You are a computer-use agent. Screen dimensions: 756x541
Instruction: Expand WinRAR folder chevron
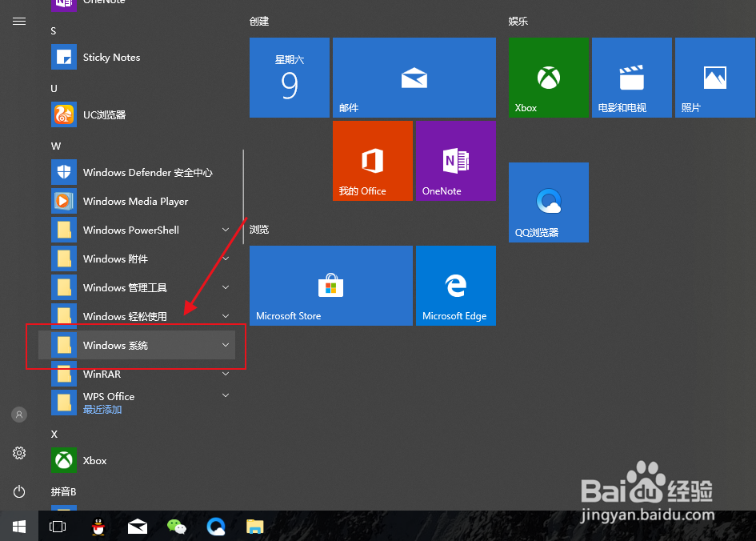coord(225,375)
